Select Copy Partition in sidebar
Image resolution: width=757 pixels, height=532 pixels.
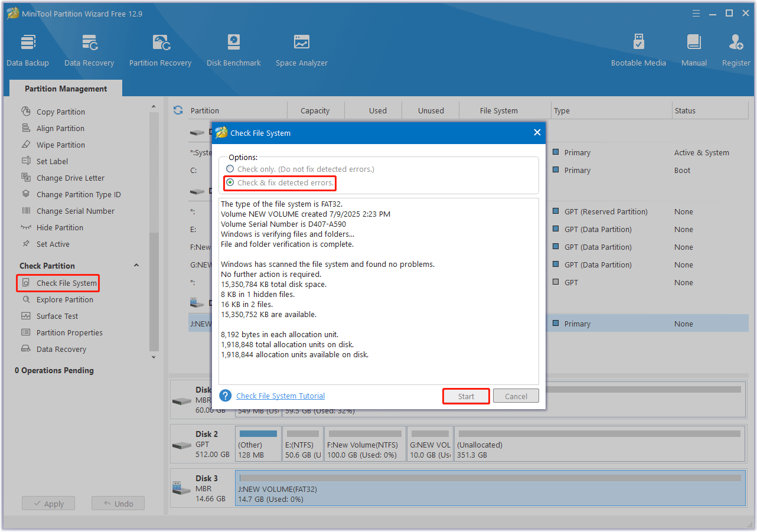(x=61, y=112)
